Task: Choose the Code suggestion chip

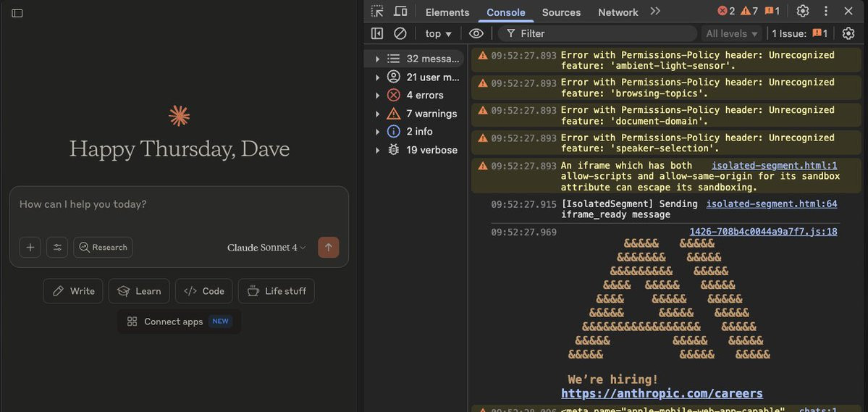Action: 203,291
